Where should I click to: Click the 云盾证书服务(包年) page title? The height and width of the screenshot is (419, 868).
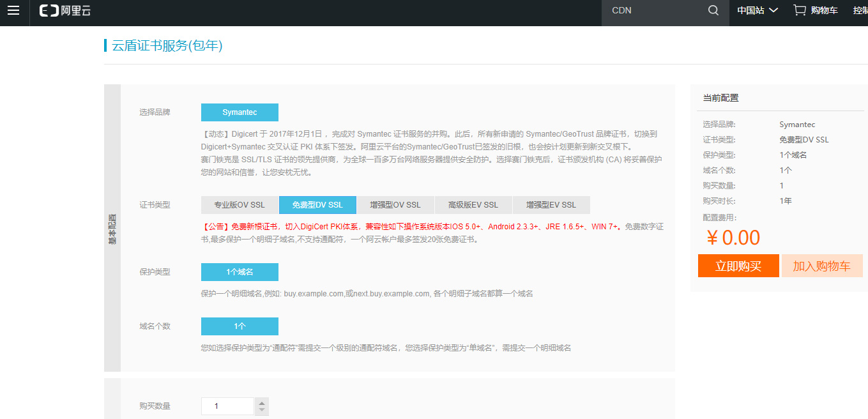click(x=167, y=45)
